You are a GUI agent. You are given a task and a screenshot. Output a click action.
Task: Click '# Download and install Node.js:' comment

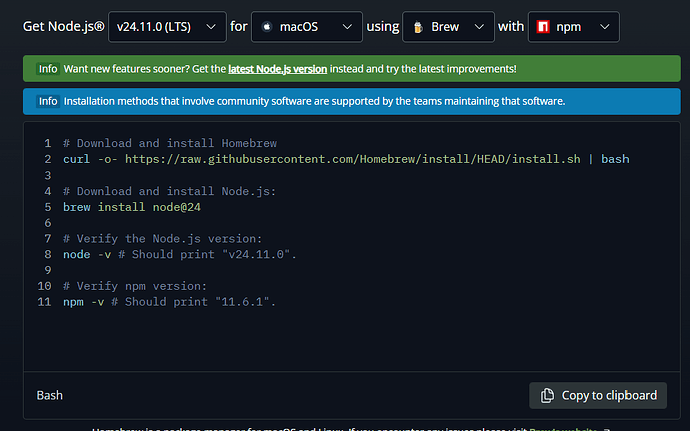click(169, 191)
